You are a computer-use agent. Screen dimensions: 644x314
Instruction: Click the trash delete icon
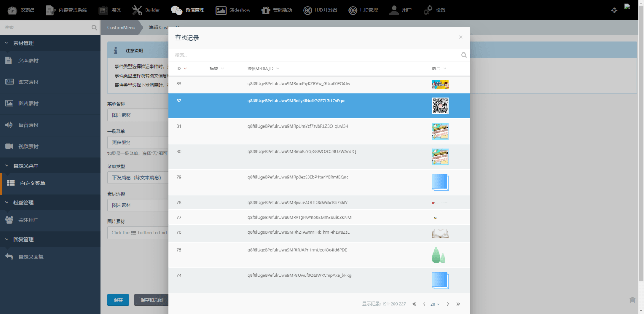[632, 300]
